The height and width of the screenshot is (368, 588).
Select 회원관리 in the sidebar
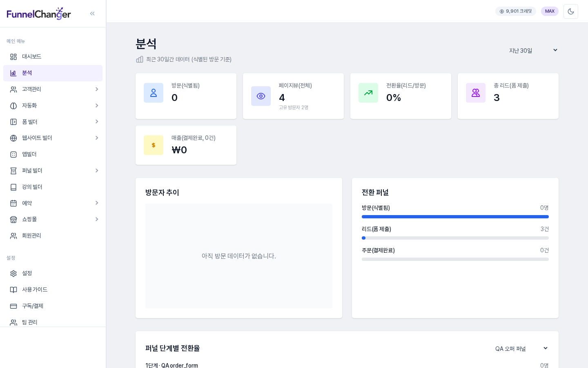click(x=53, y=236)
